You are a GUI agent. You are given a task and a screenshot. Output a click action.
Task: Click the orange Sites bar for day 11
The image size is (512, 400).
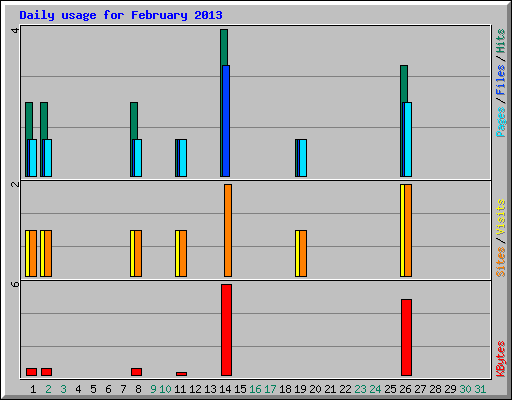pos(183,253)
